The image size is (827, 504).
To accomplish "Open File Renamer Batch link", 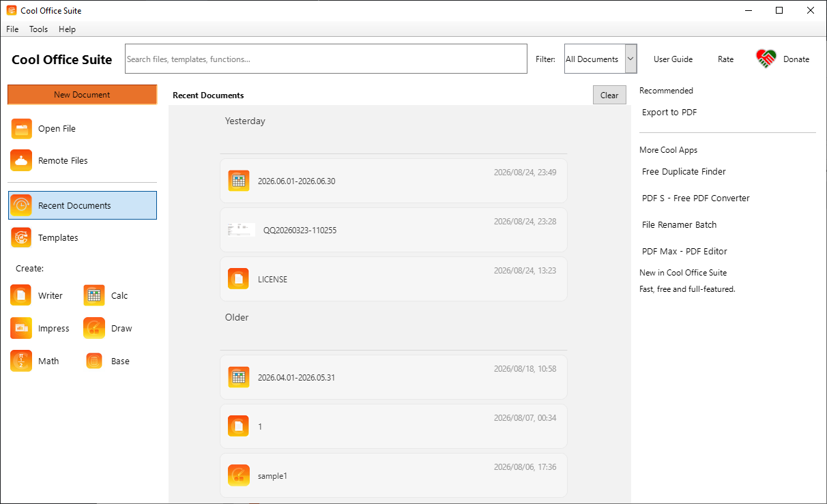I will pos(680,225).
